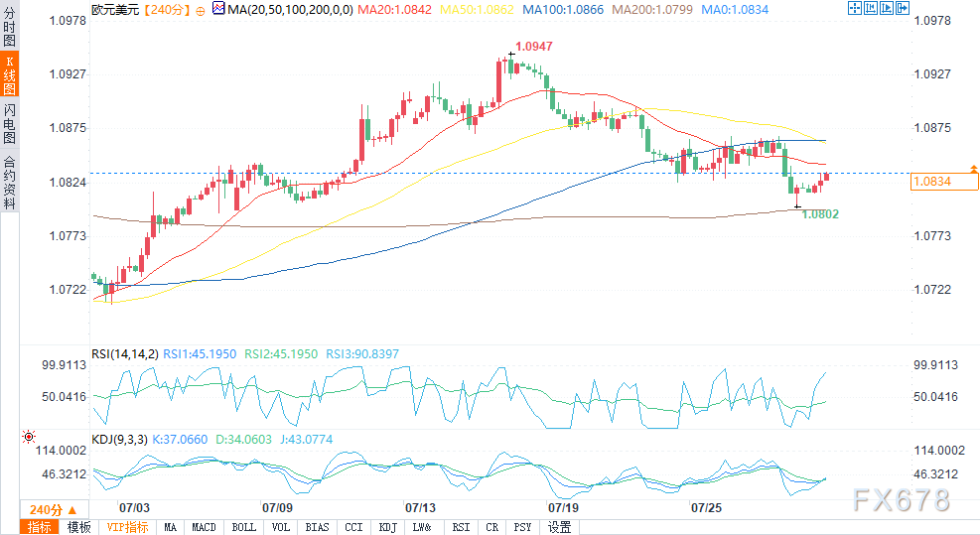
Task: Open the 设置 settings button
Action: tap(559, 527)
